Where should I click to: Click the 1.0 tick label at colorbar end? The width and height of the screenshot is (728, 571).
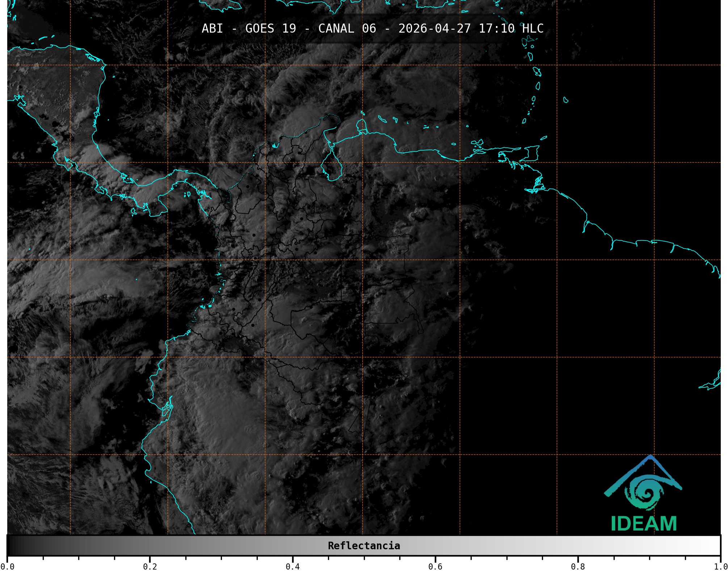tap(720, 566)
